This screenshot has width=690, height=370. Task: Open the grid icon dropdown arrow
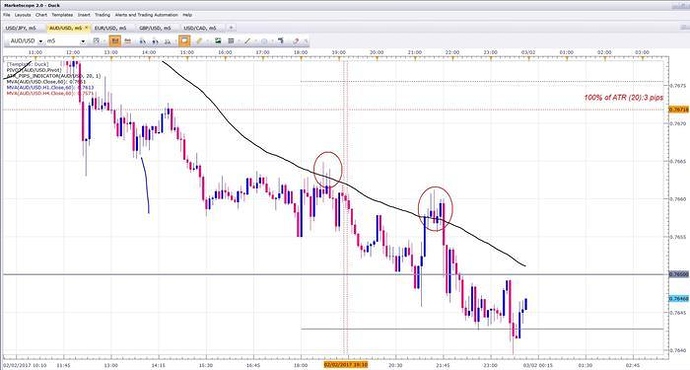[x=239, y=41]
